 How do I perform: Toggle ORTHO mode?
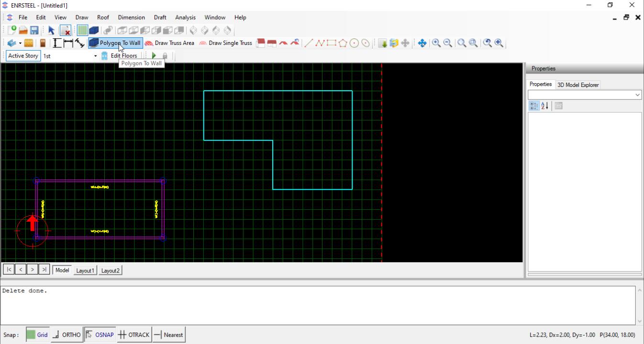67,335
